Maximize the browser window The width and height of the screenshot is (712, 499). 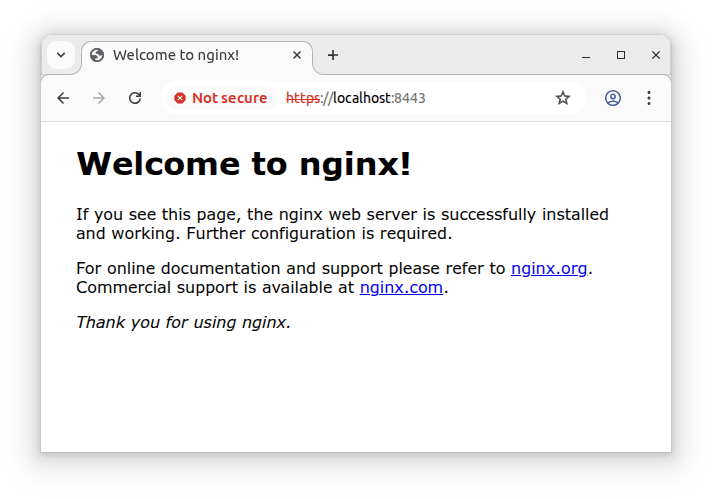pos(621,55)
